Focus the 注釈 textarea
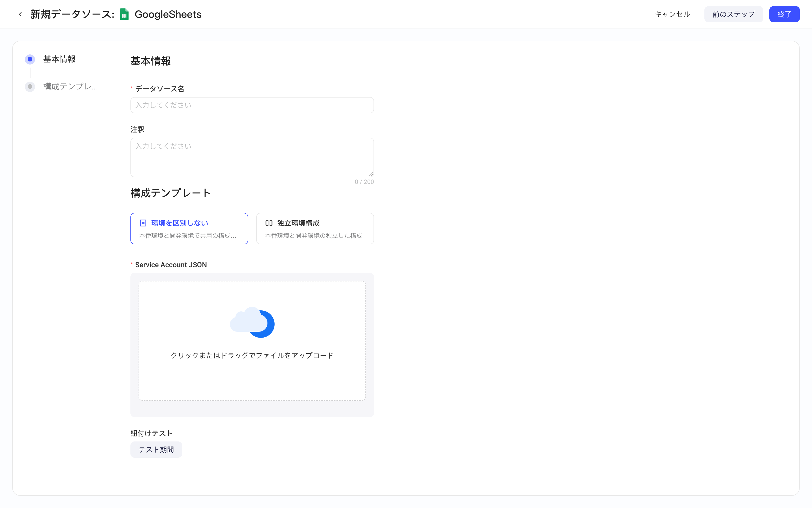The height and width of the screenshot is (508, 812). 252,157
